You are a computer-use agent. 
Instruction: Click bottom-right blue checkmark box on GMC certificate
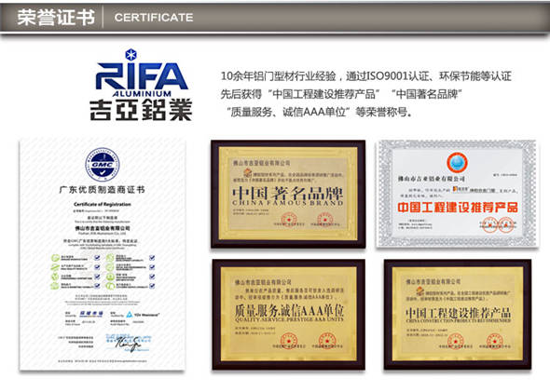click(152, 286)
